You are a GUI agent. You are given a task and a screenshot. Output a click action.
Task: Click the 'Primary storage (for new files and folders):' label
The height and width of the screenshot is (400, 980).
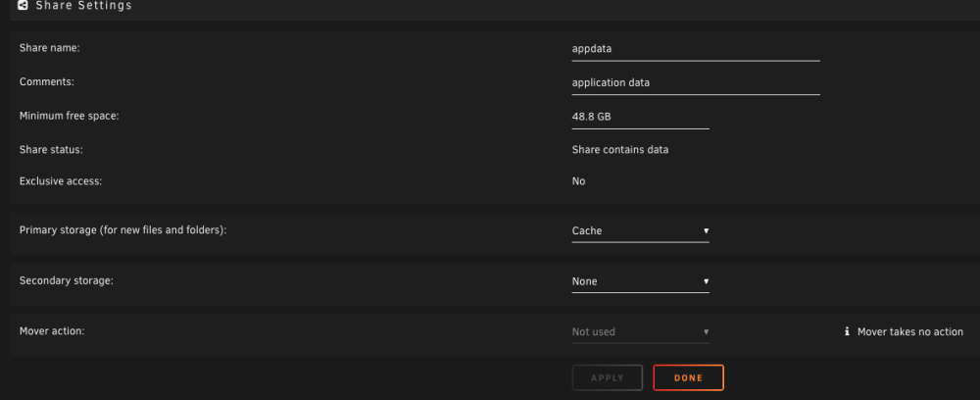[x=123, y=230]
